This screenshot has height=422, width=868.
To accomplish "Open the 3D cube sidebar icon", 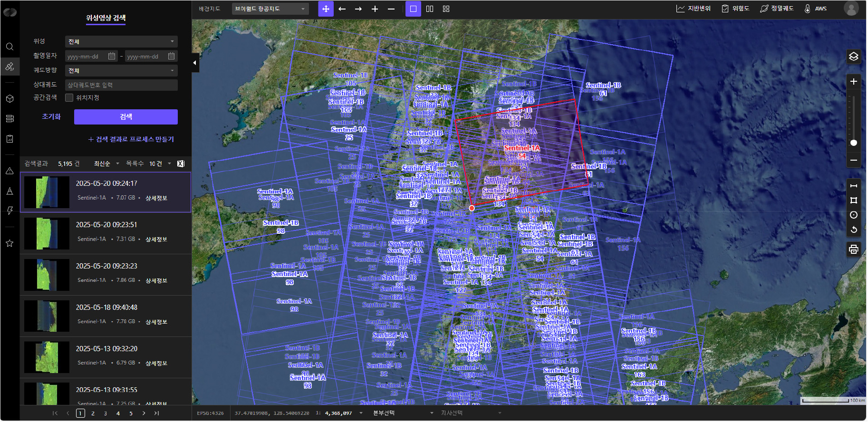I will (x=10, y=99).
